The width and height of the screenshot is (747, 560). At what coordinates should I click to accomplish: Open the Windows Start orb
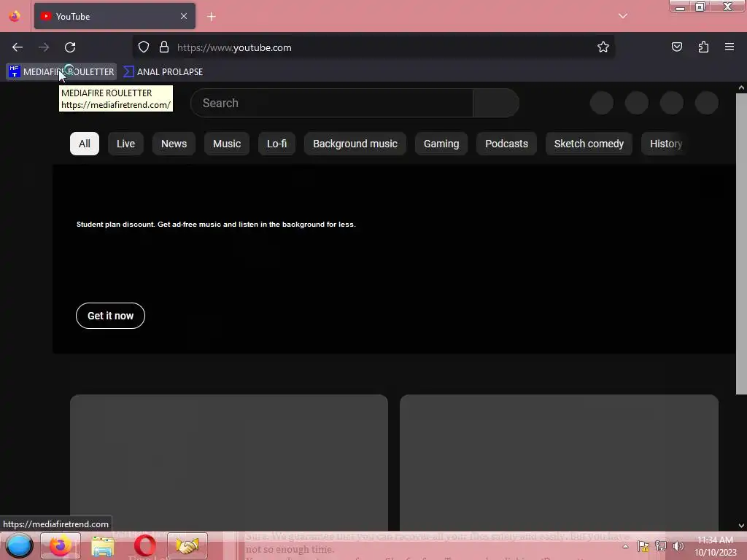click(x=19, y=545)
